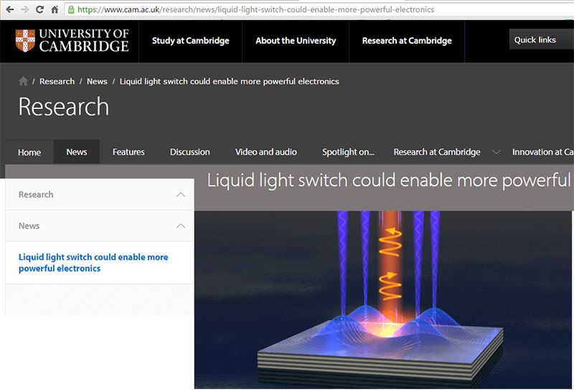This screenshot has width=574, height=392.
Task: Select the News tab
Action: pyautogui.click(x=77, y=152)
